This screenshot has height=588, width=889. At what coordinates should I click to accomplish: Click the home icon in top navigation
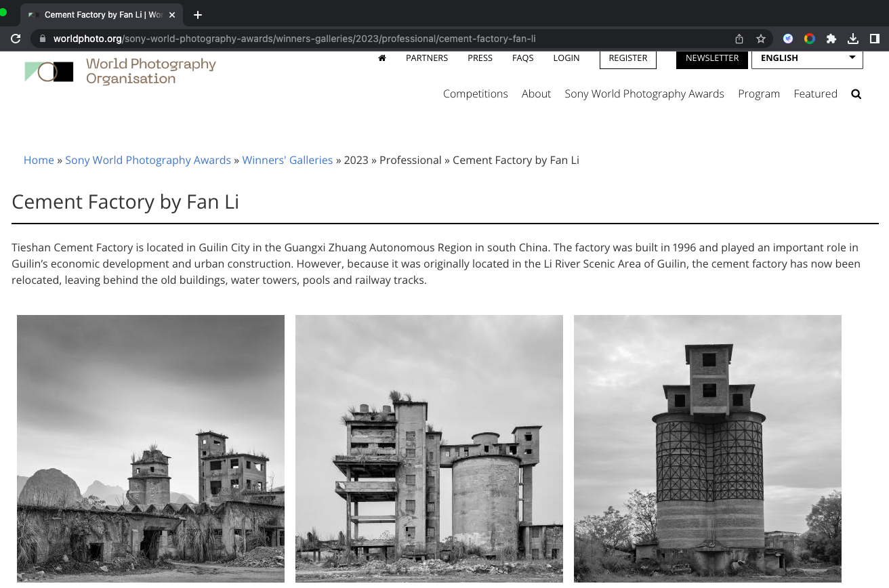(382, 58)
